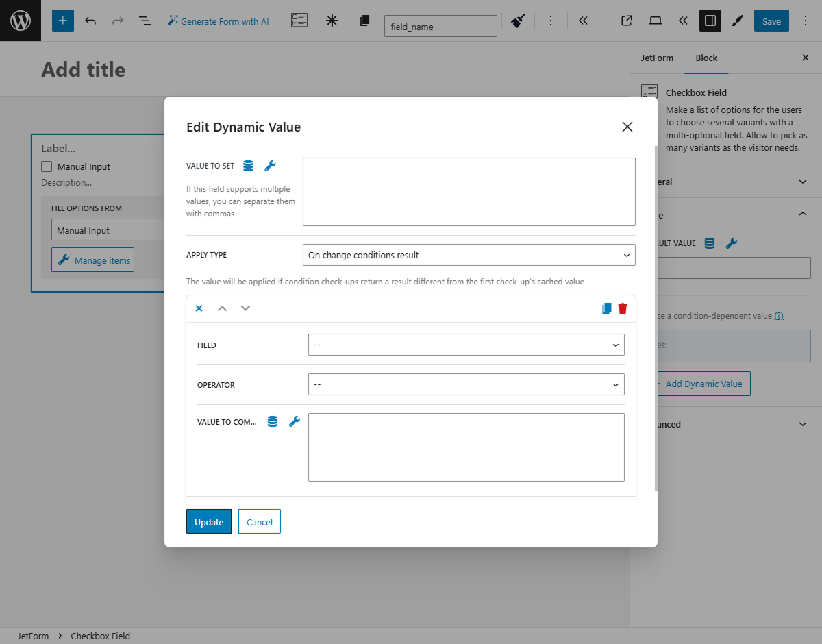Open the OPERATOR dropdown
The height and width of the screenshot is (644, 822).
pyautogui.click(x=466, y=384)
